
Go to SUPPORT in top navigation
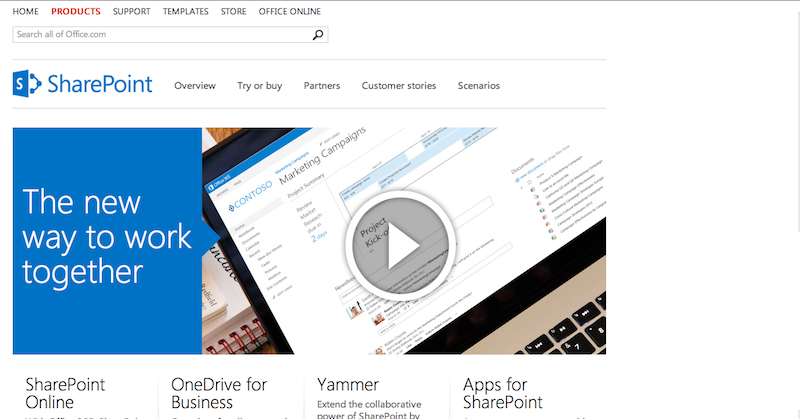(132, 11)
